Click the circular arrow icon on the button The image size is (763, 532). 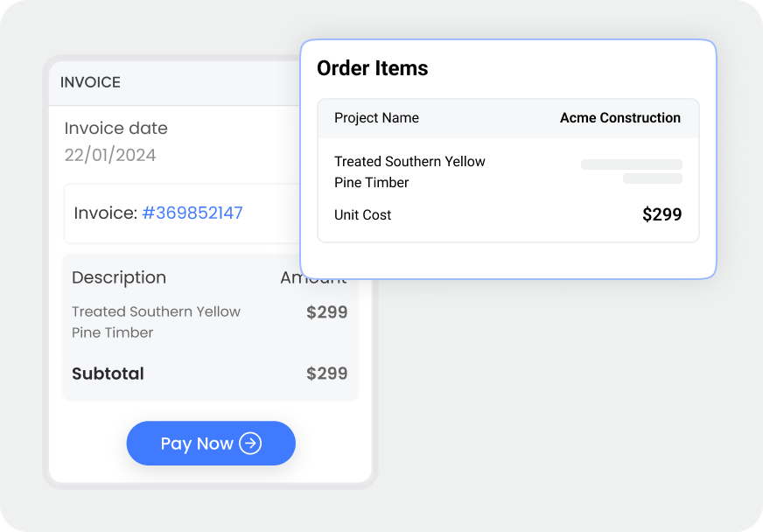pos(251,444)
